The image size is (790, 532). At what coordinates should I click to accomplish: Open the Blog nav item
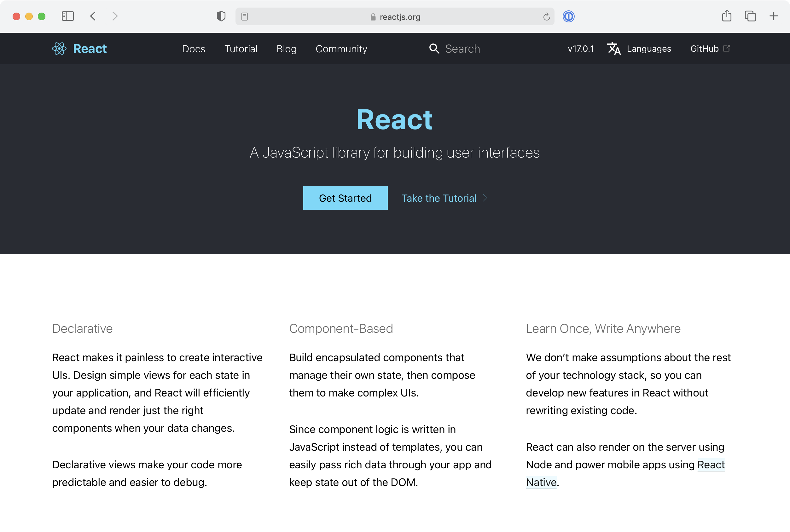287,49
